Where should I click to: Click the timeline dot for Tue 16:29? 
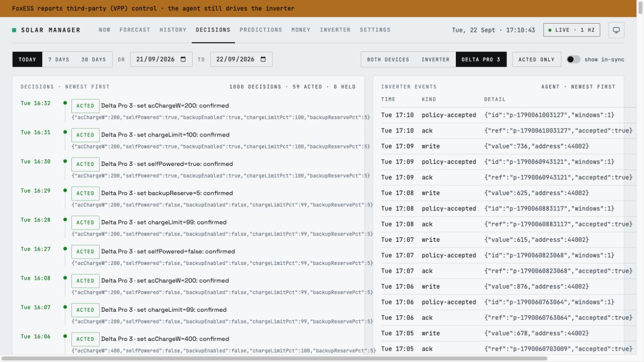pyautogui.click(x=65, y=190)
